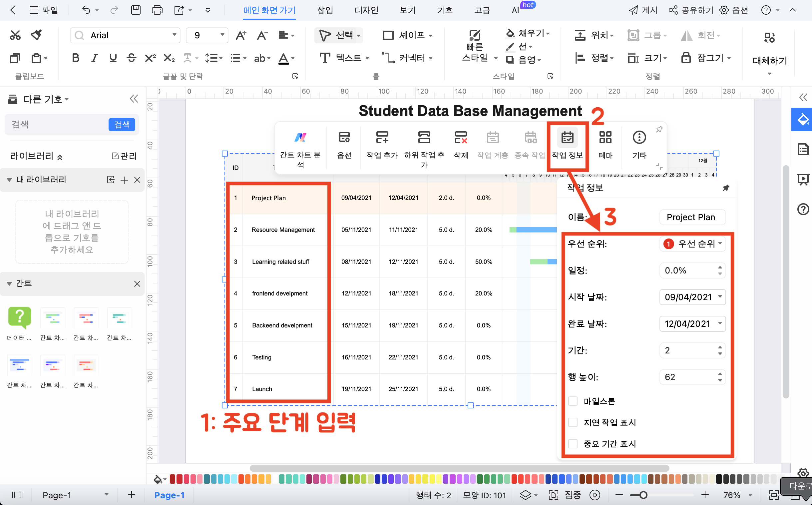Collapse the 내 라이브러리 section
Viewport: 812px width, 505px height.
click(9, 180)
